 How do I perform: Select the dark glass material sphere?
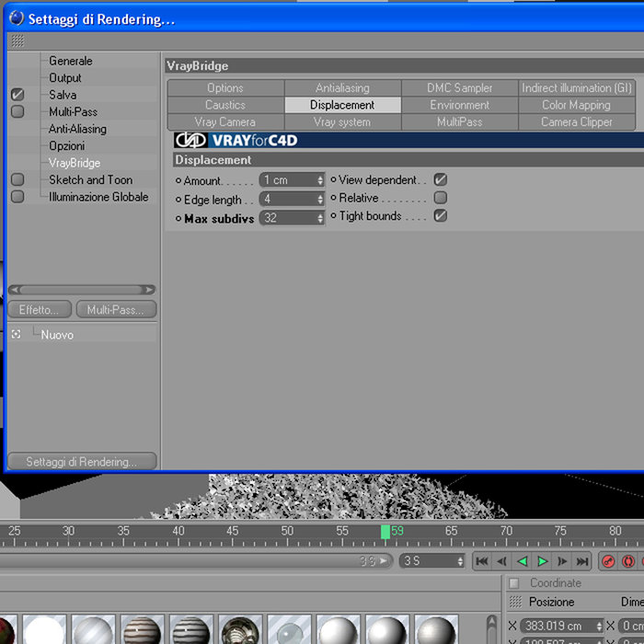[x=240, y=629]
